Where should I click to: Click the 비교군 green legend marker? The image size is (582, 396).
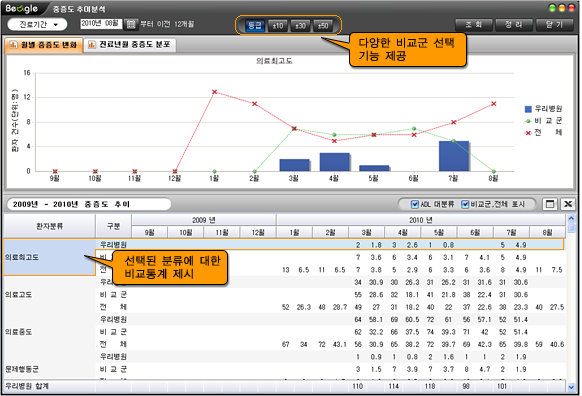(528, 121)
